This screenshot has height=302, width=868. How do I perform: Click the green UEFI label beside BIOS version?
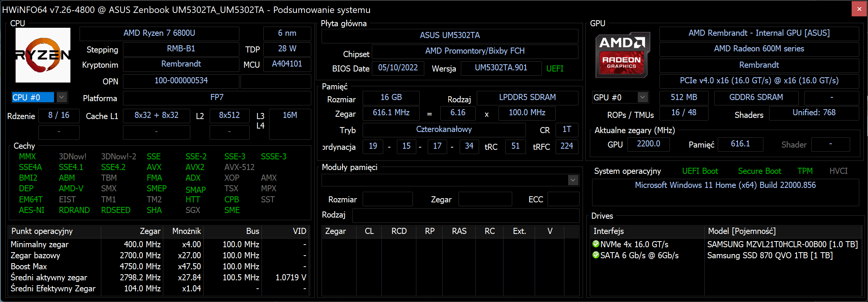[555, 69]
